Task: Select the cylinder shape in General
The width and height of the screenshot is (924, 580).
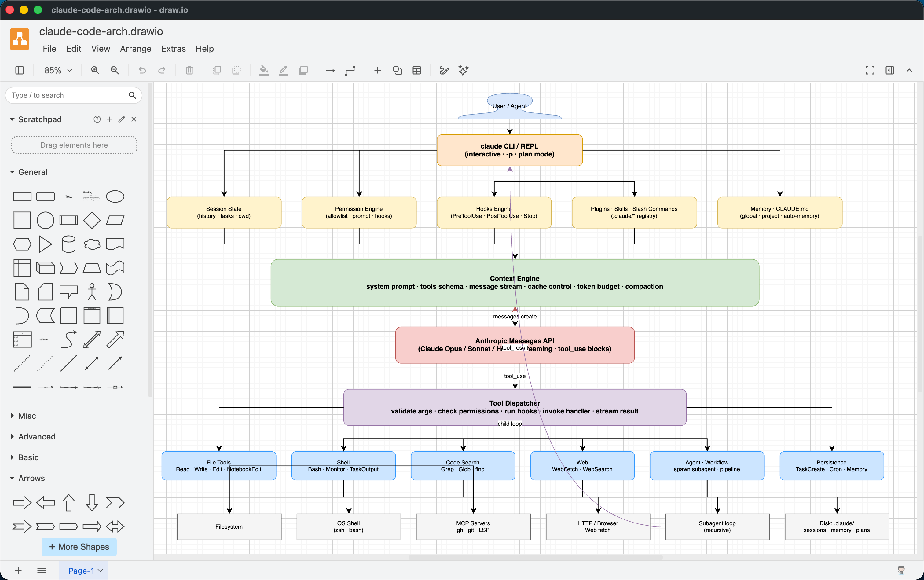Action: pos(69,244)
